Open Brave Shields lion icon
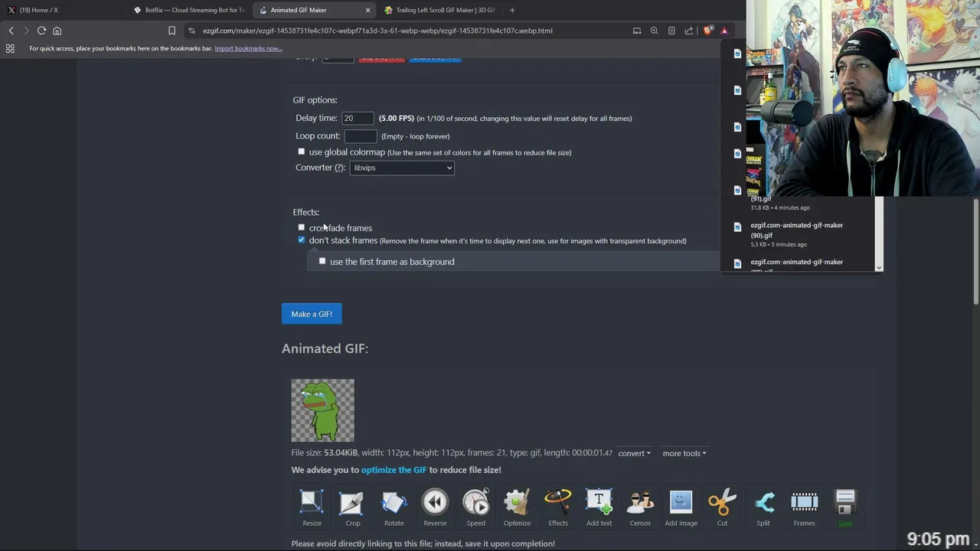The width and height of the screenshot is (980, 551). [707, 31]
